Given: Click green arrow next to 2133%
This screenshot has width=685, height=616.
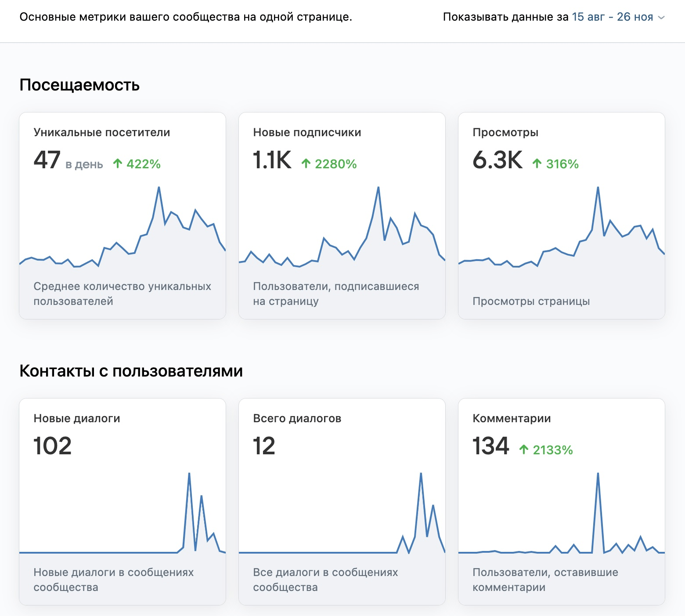Looking at the screenshot, I should tap(523, 450).
